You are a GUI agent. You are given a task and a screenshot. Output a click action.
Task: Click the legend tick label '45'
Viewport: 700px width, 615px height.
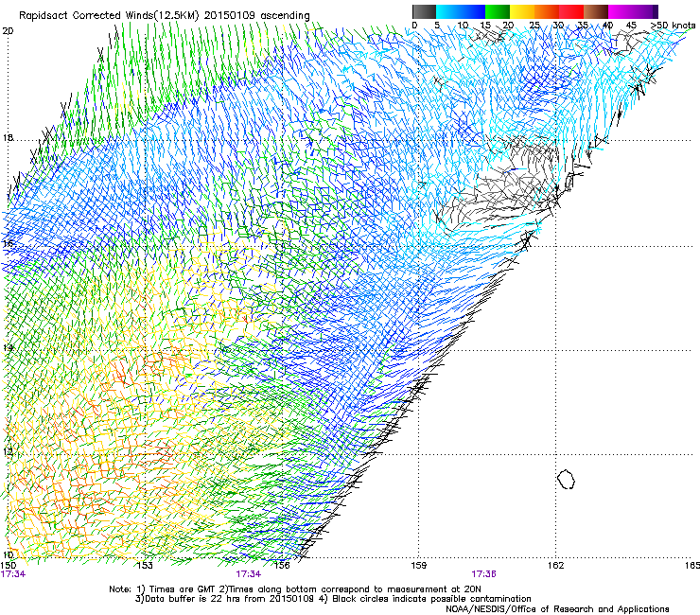631,26
